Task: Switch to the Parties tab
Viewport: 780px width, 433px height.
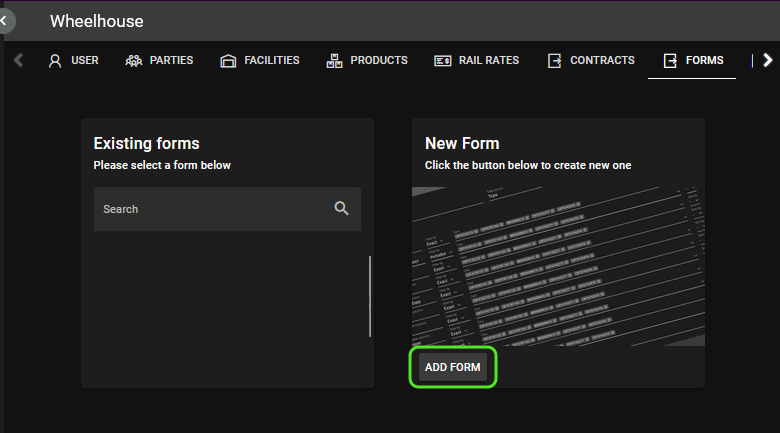Action: pos(159,61)
